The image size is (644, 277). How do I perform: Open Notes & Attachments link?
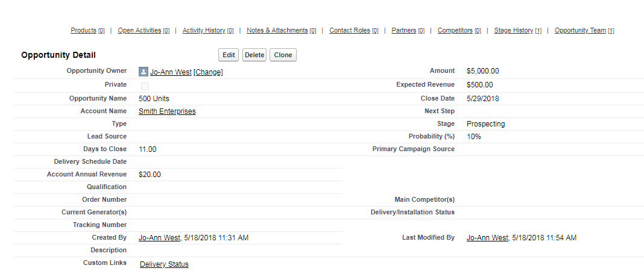point(277,30)
